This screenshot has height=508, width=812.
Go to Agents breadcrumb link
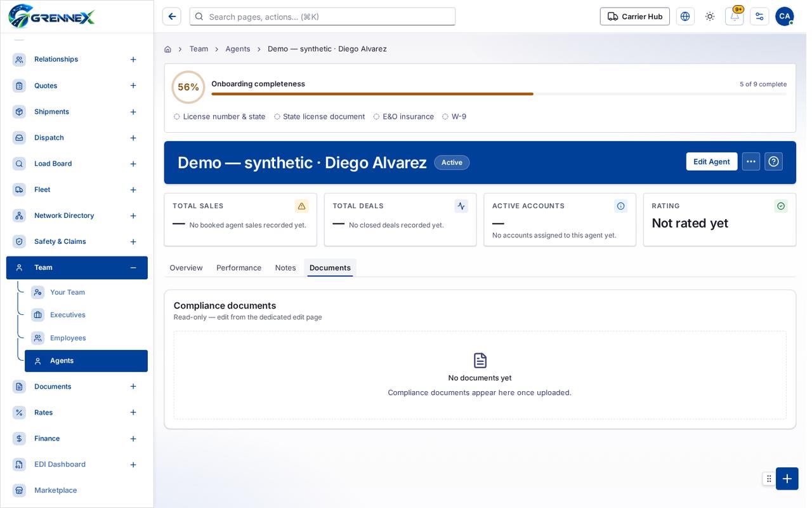click(x=238, y=49)
